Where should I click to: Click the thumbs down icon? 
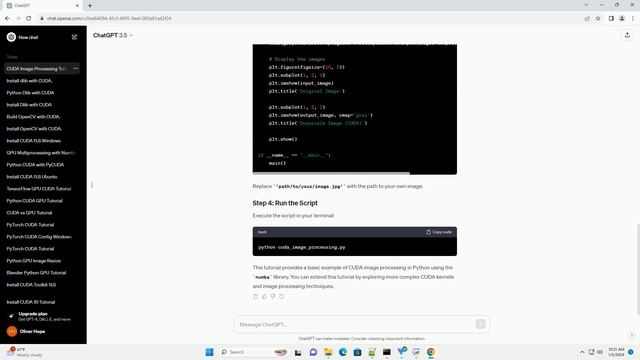273,296
